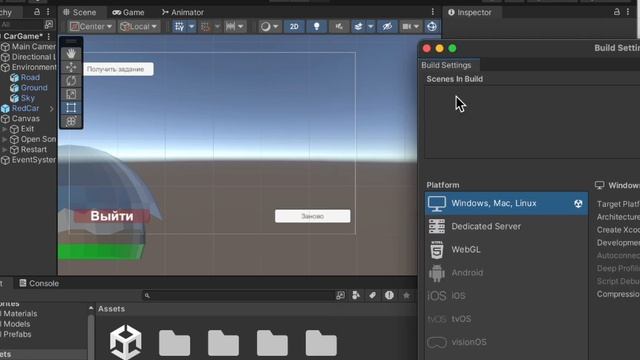Open Inspector three-dot options menu
This screenshot has width=640, height=360.
[x=628, y=12]
